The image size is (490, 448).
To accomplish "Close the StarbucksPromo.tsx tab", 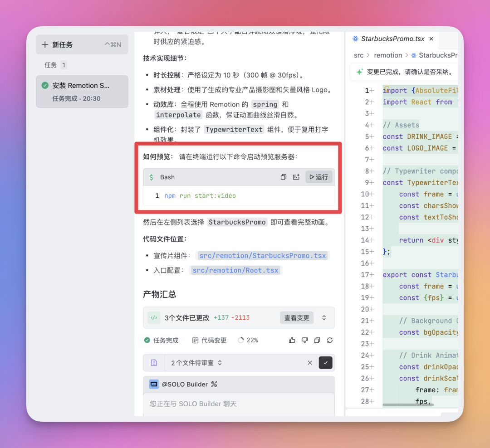I will (x=431, y=39).
